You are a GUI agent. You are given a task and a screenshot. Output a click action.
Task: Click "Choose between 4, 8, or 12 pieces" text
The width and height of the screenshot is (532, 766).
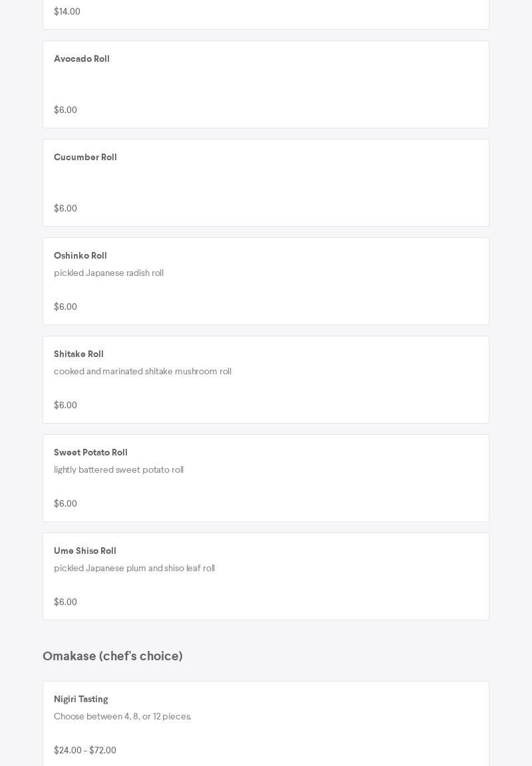click(x=122, y=717)
